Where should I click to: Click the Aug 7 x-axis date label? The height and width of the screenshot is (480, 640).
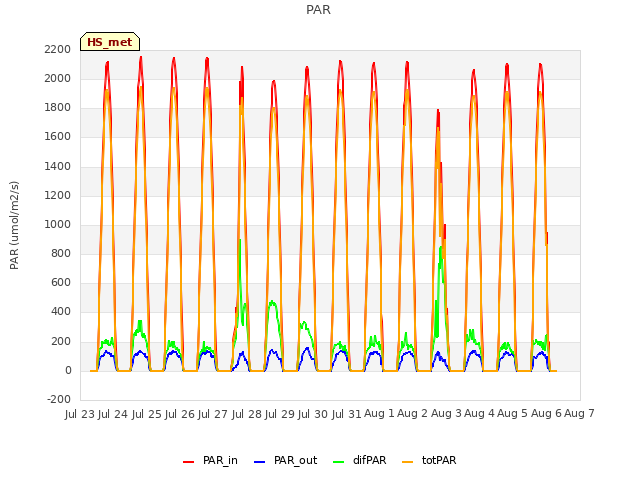(x=579, y=414)
